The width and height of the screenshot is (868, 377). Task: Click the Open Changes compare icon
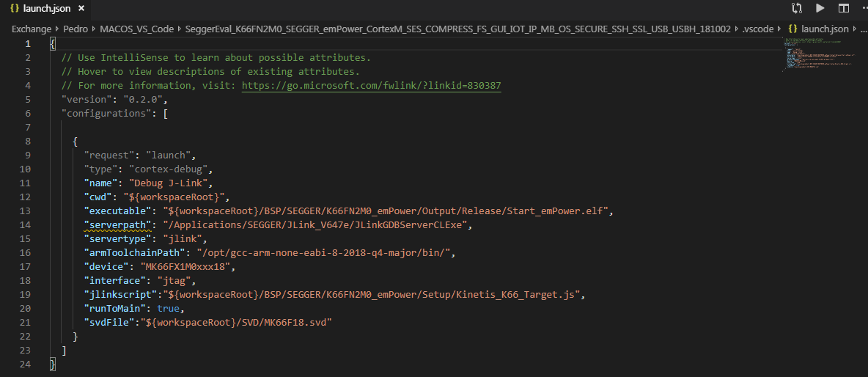click(797, 9)
